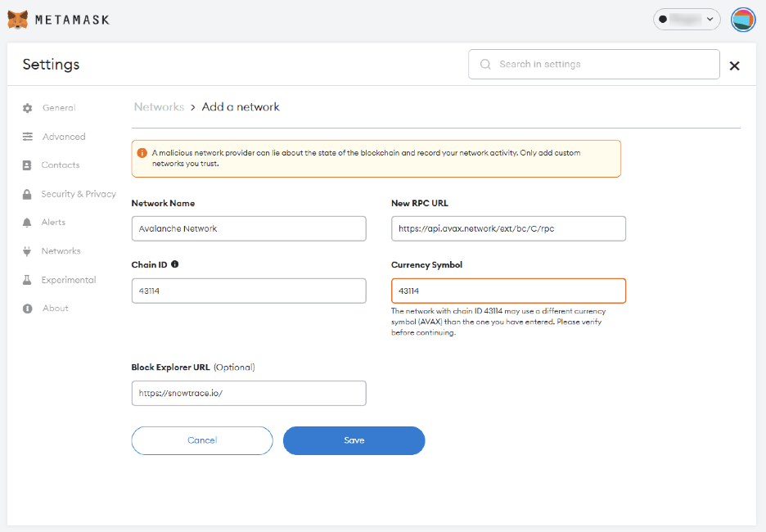Click the search magnifier icon
This screenshot has height=532, width=766.
(x=485, y=64)
